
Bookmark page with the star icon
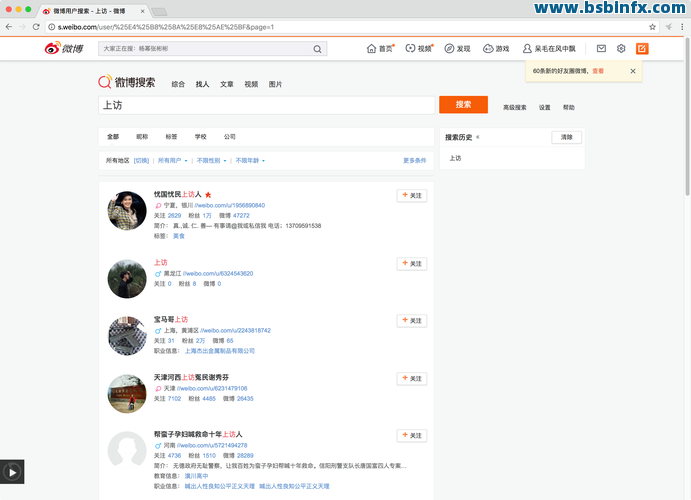tap(652, 27)
